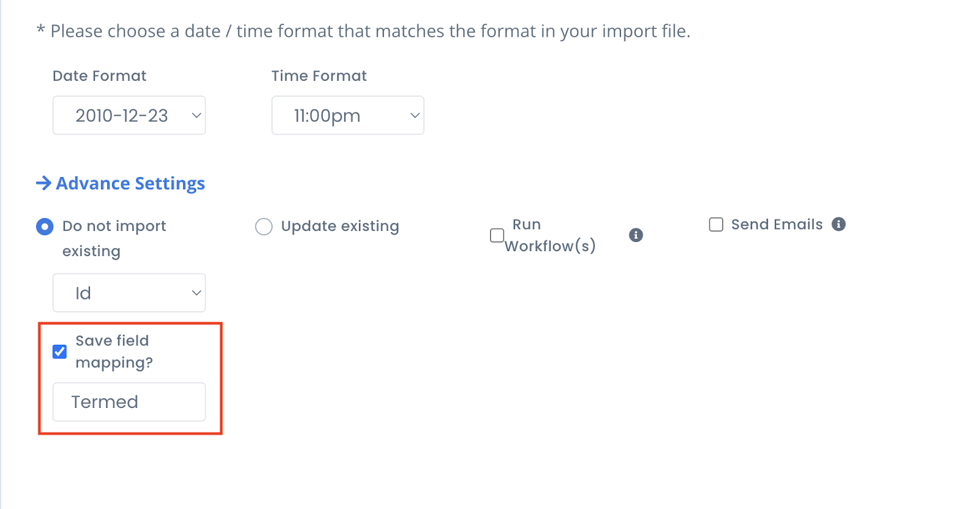This screenshot has width=980, height=509.
Task: Click the chevron arrow in the Date Format box
Action: coord(196,115)
